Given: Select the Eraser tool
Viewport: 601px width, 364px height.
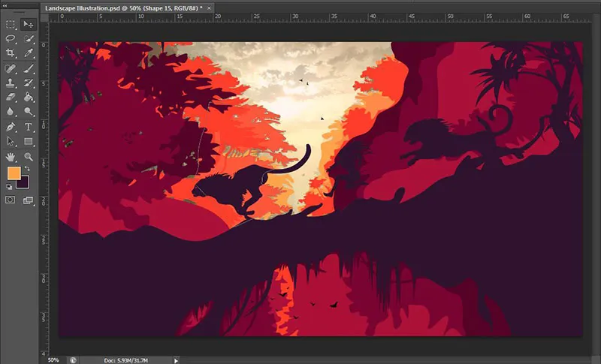Looking at the screenshot, I should pyautogui.click(x=11, y=97).
